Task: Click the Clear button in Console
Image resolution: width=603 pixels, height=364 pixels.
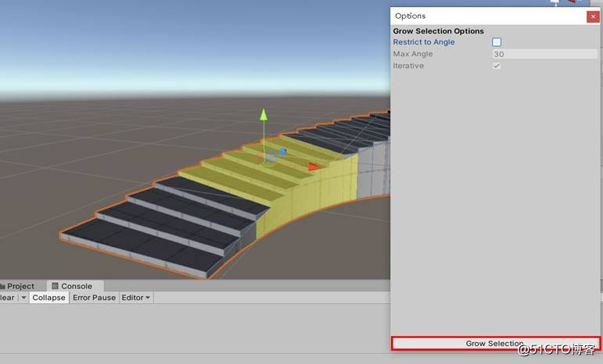Action: (8, 298)
